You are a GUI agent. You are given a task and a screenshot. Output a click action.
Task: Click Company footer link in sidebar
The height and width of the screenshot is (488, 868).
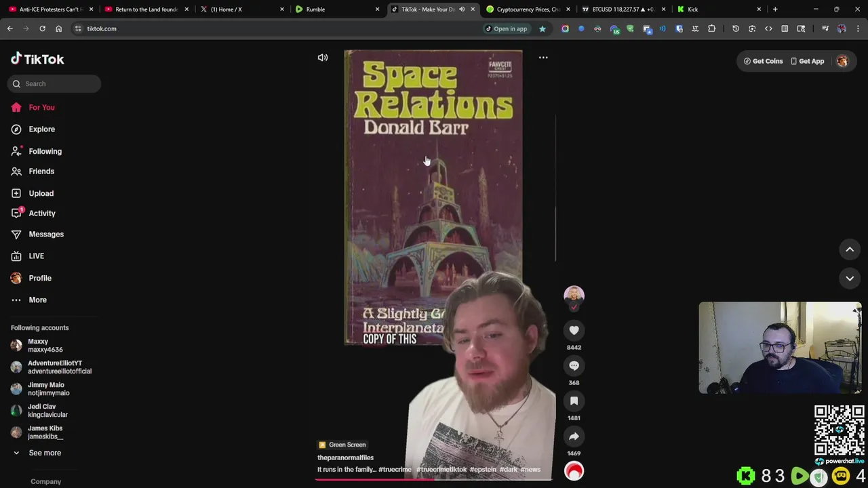point(45,481)
